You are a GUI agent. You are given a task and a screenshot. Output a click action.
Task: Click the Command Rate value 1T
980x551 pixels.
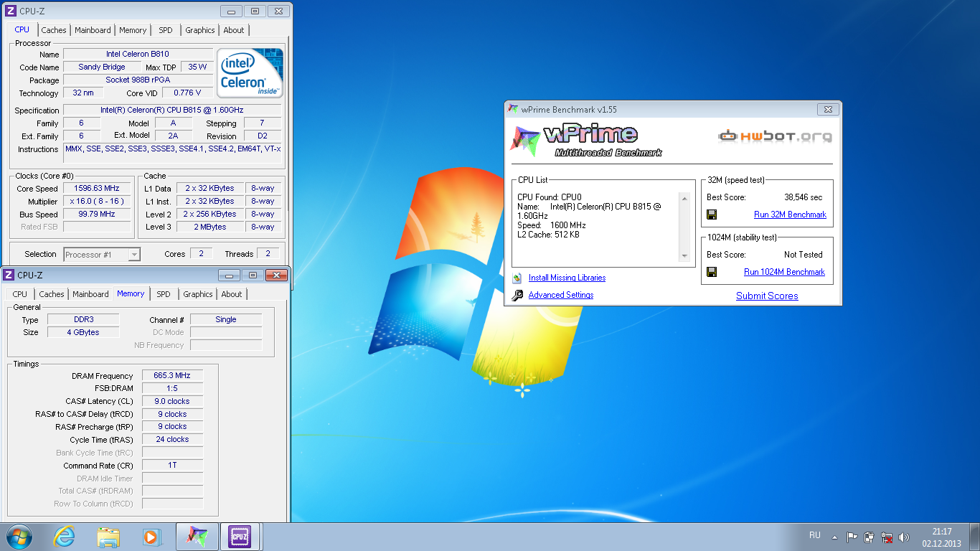pyautogui.click(x=172, y=465)
